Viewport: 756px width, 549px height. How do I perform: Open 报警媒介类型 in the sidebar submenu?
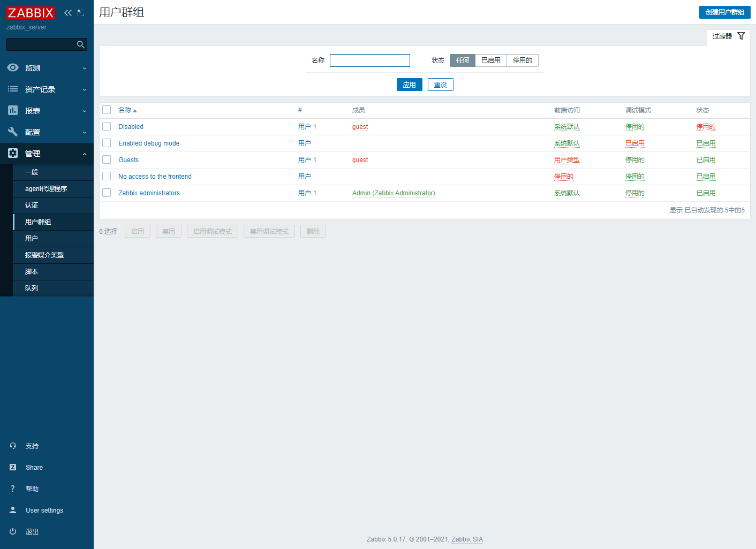pos(44,255)
